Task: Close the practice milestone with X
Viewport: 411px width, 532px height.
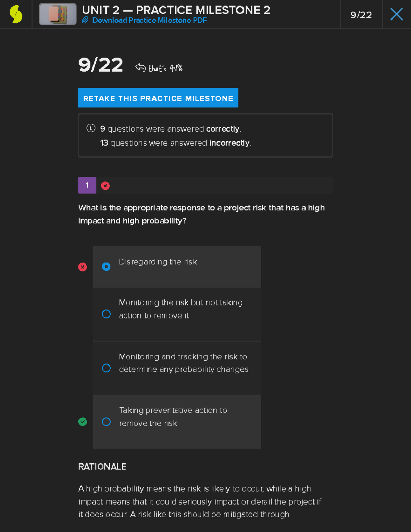Action: click(397, 14)
